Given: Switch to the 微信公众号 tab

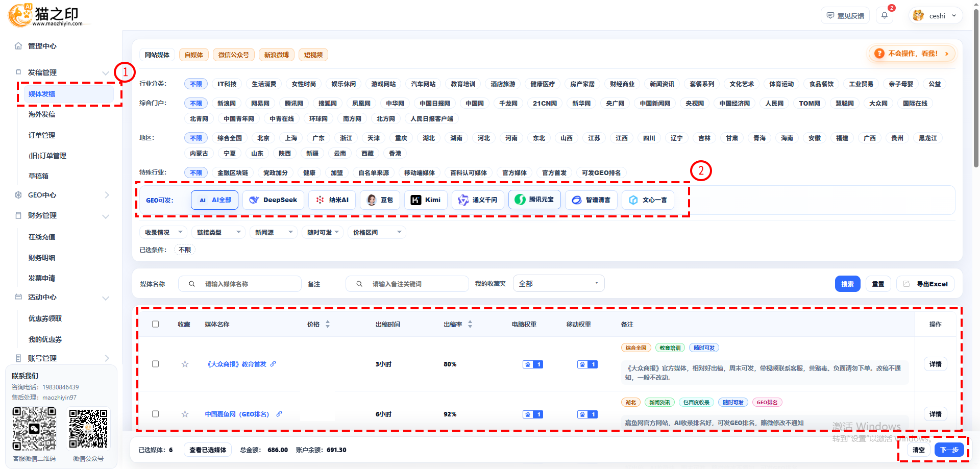Looking at the screenshot, I should pyautogui.click(x=234, y=55).
